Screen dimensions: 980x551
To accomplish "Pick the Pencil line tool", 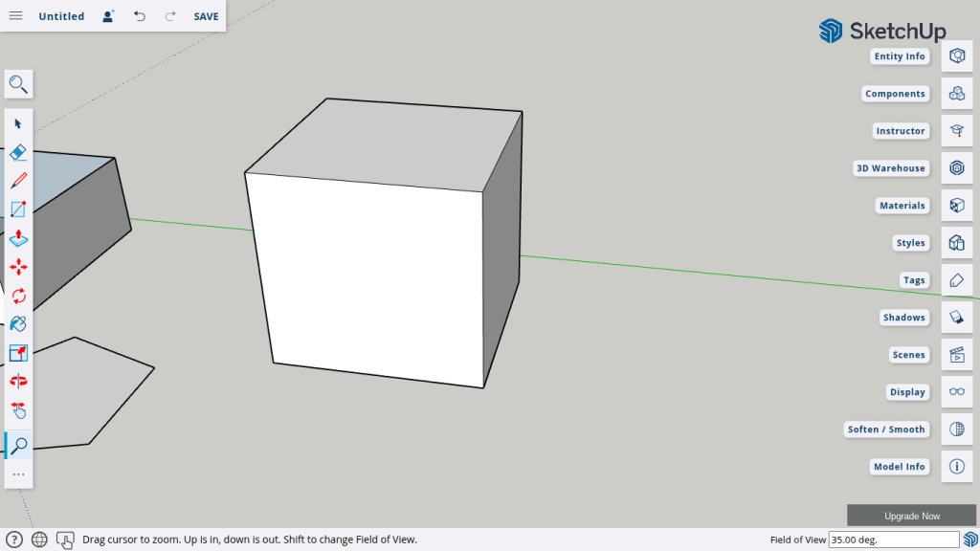I will 18,181.
